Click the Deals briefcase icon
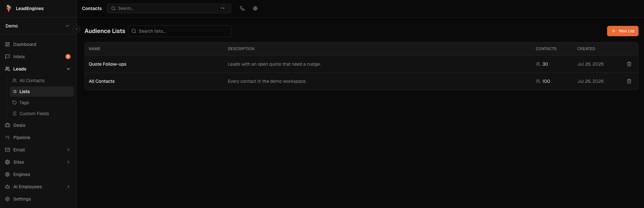Image resolution: width=644 pixels, height=208 pixels. [7, 125]
